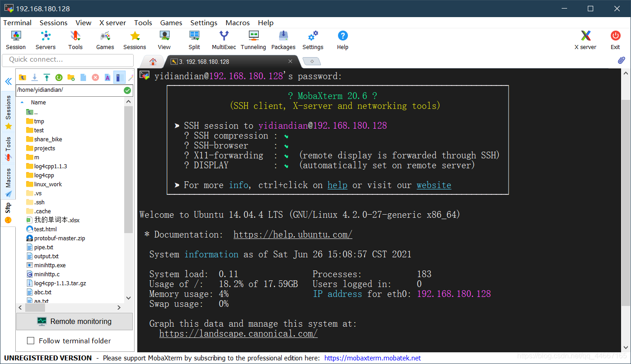Click the rename A icon in SFTP toolbar
The height and width of the screenshot is (364, 631).
107,77
